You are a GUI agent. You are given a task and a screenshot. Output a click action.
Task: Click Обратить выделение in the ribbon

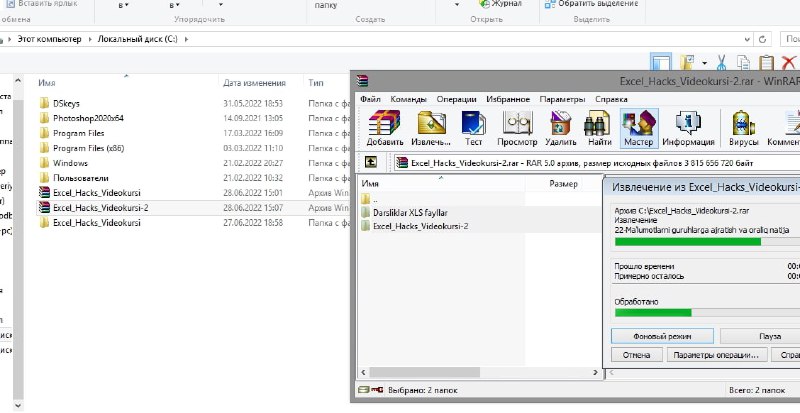tap(591, 4)
